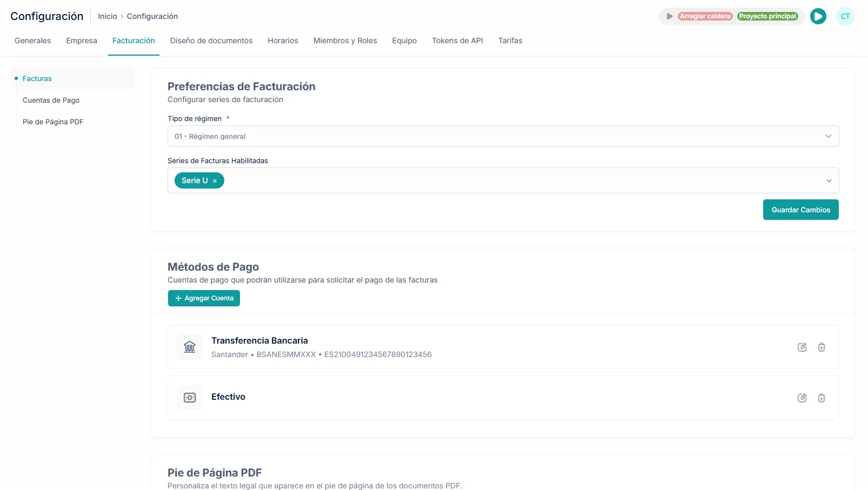Click the small play arrow in the timer bar
Screen dimensions: 868x490
tap(669, 16)
